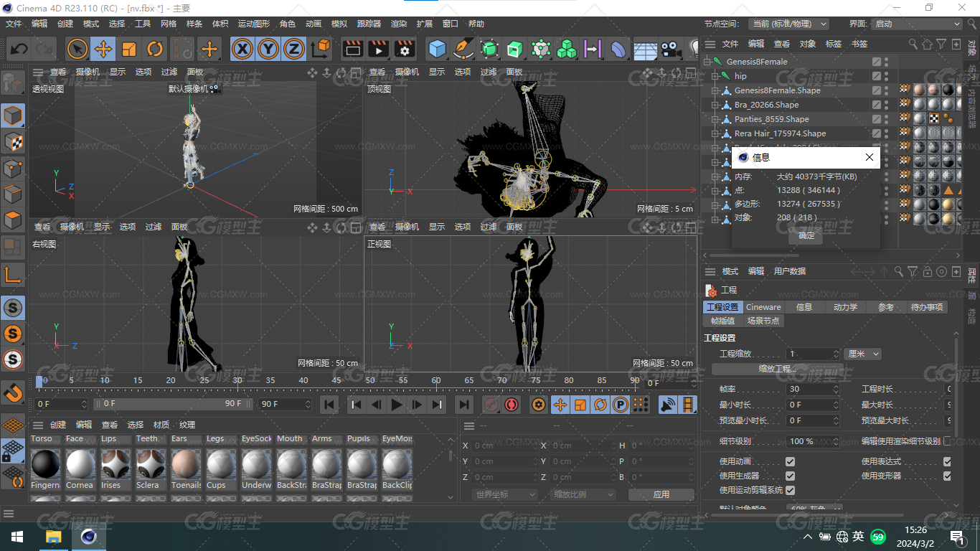Viewport: 980px width, 551px height.
Task: Add a Cube primitive object
Action: coord(438,49)
